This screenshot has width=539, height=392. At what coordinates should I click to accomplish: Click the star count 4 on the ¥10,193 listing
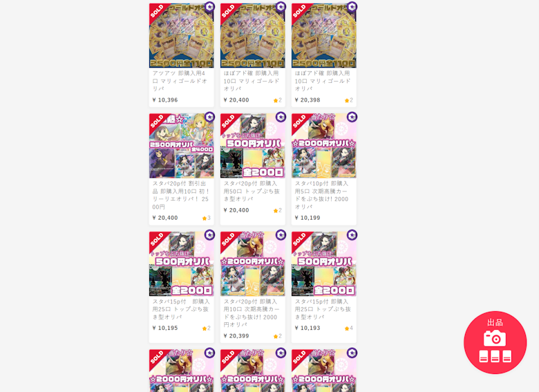coord(349,328)
